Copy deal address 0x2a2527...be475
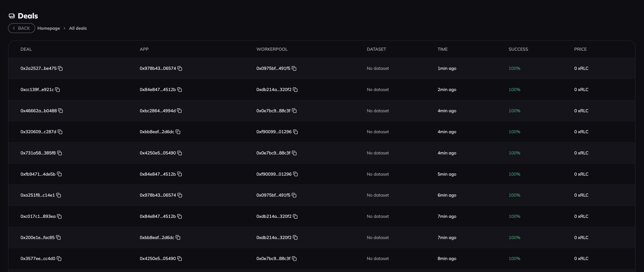This screenshot has height=272, width=644. 60,68
